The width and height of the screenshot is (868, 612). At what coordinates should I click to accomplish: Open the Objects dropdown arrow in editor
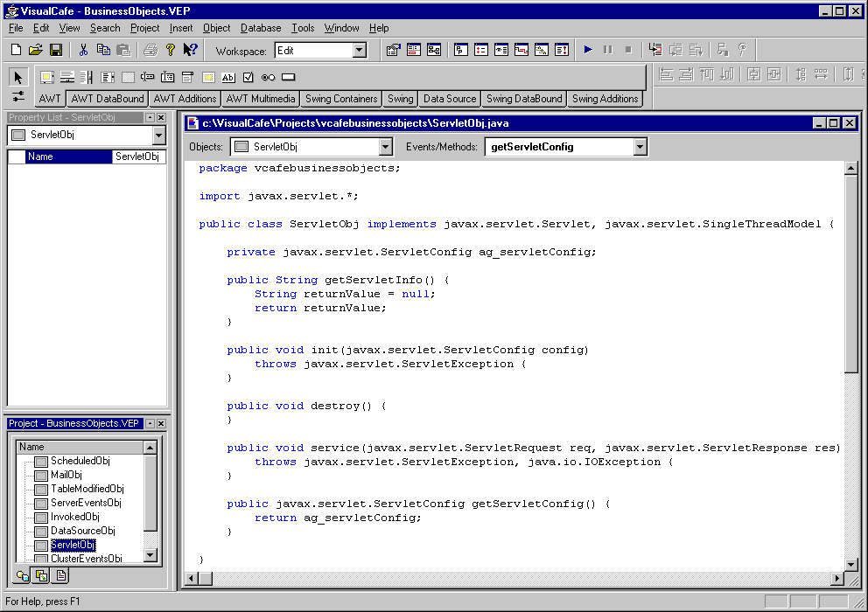click(x=385, y=147)
